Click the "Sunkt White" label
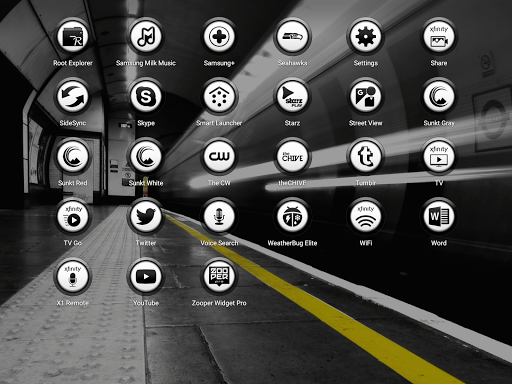Screen dimensions: 512x384 tap(146, 183)
